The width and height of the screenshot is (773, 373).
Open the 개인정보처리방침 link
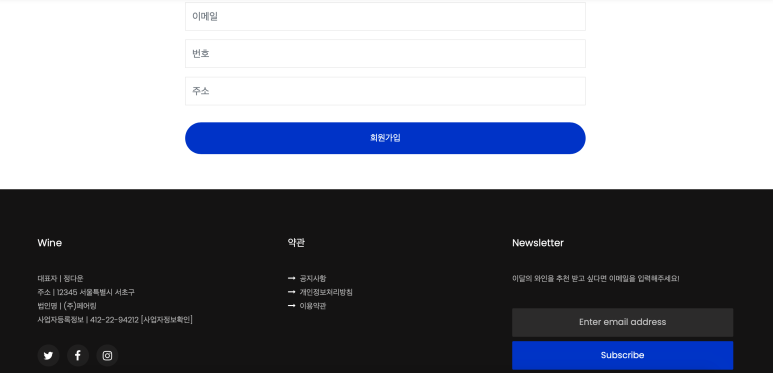pyautogui.click(x=326, y=292)
